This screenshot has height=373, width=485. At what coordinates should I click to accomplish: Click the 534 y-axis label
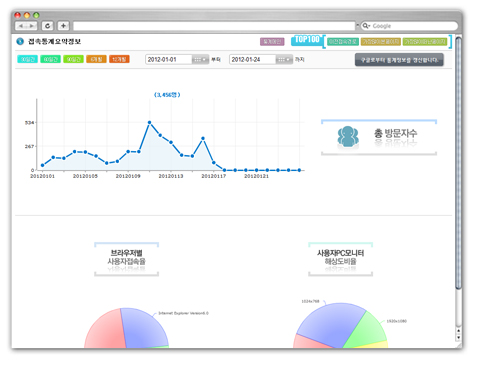coord(29,123)
